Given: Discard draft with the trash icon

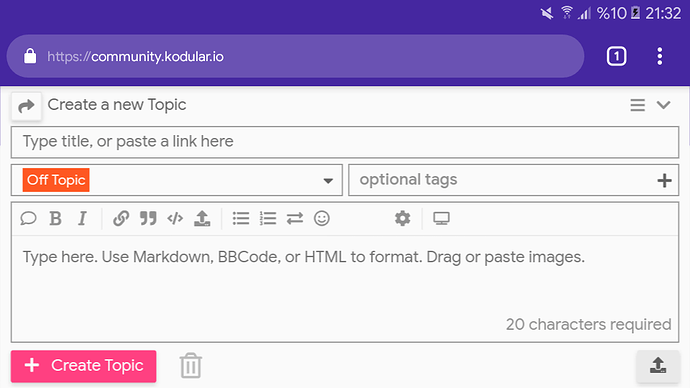Looking at the screenshot, I should [x=191, y=366].
